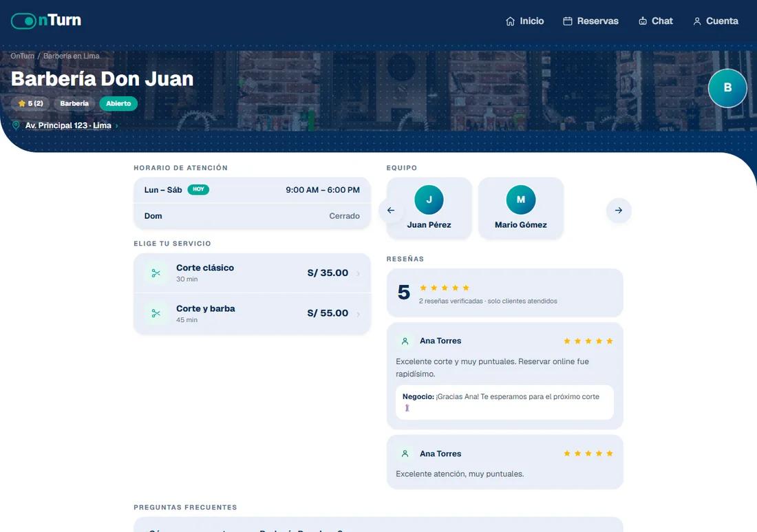Click the HOY badge in the schedule

click(198, 189)
